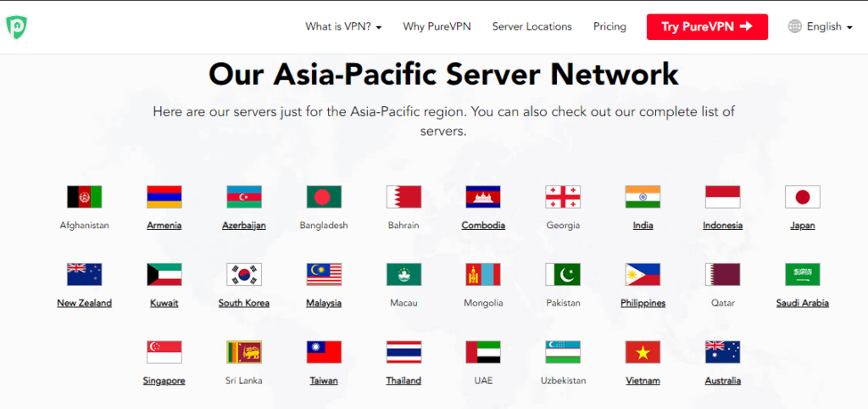Select the Vietnam flag
The image size is (868, 409).
click(643, 352)
